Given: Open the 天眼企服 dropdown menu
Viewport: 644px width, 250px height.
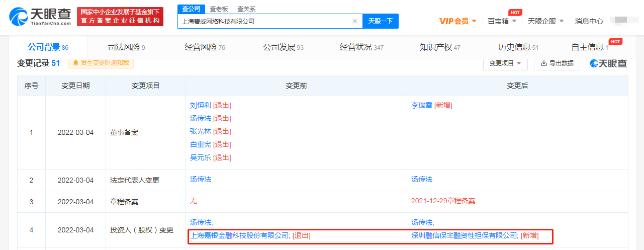Looking at the screenshot, I should pyautogui.click(x=545, y=21).
